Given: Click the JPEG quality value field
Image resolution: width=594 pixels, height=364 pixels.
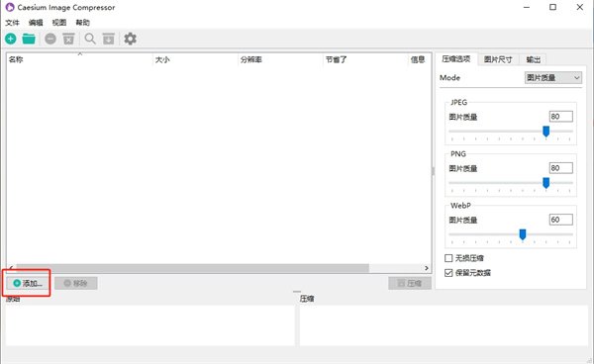Looking at the screenshot, I should 561,117.
